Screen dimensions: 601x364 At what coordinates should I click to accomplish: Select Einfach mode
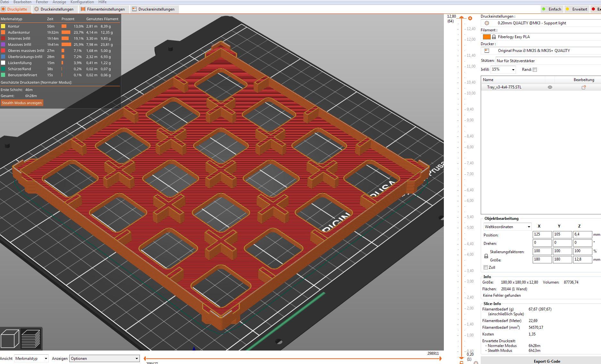point(552,9)
